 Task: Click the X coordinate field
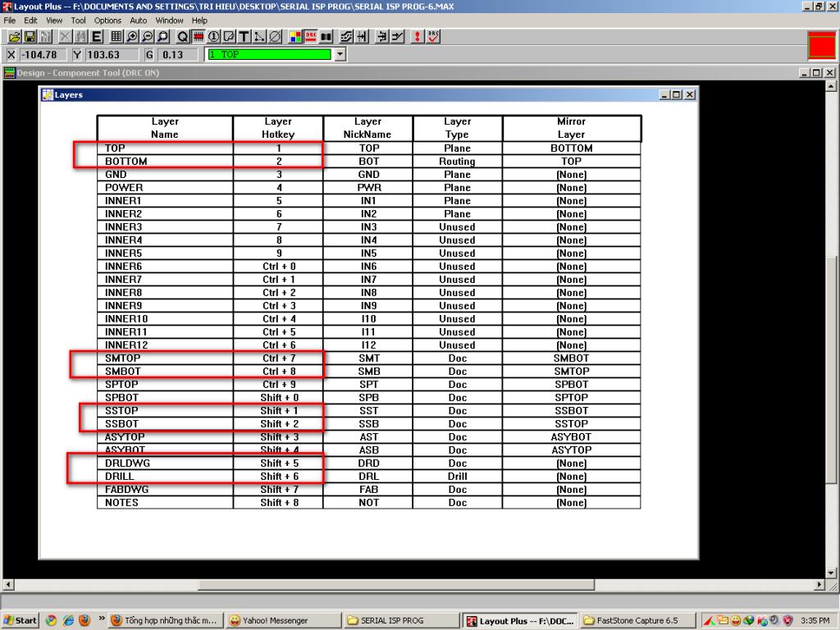43,55
